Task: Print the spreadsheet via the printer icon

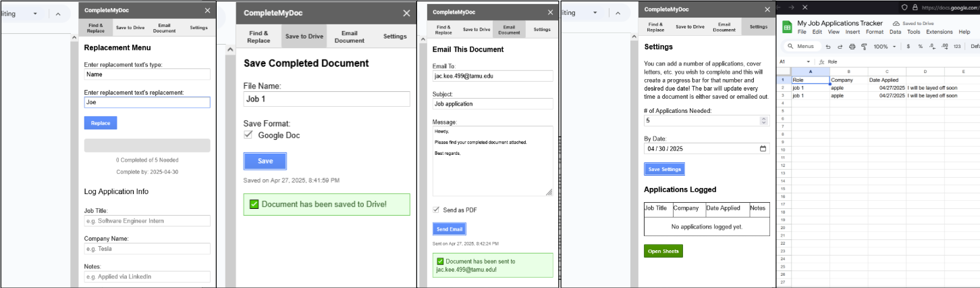Action: (x=852, y=47)
